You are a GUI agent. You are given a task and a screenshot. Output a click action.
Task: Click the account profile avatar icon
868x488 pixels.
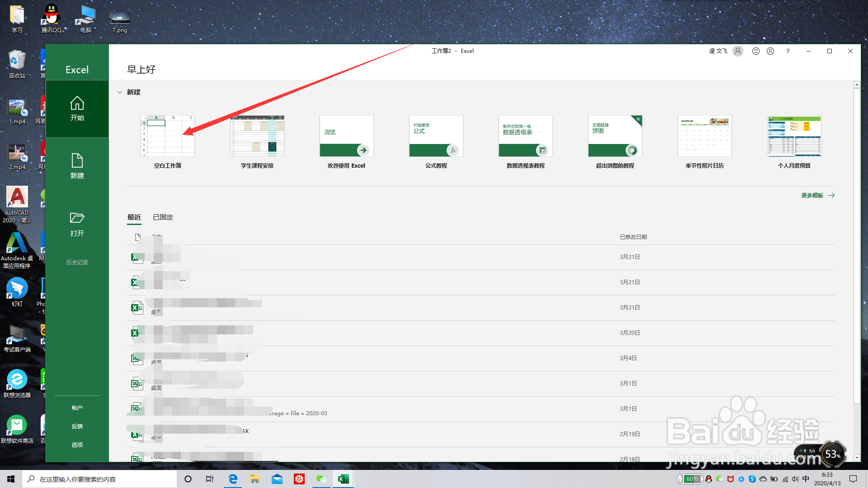click(738, 51)
